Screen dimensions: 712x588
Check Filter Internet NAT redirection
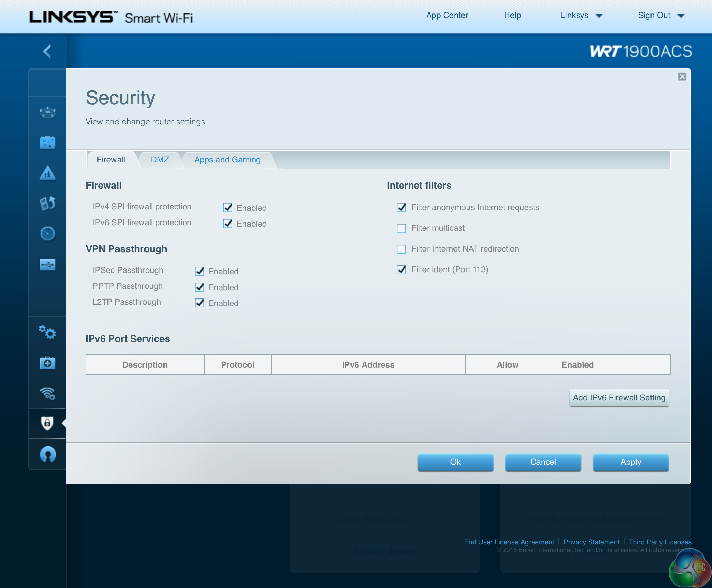[x=401, y=249]
